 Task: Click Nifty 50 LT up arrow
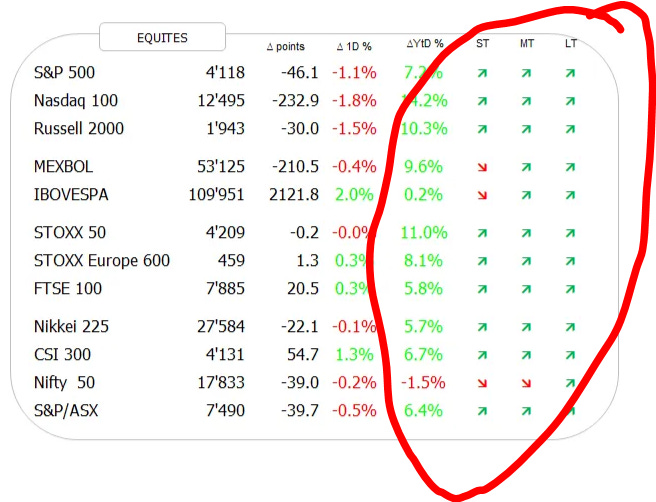pyautogui.click(x=570, y=383)
